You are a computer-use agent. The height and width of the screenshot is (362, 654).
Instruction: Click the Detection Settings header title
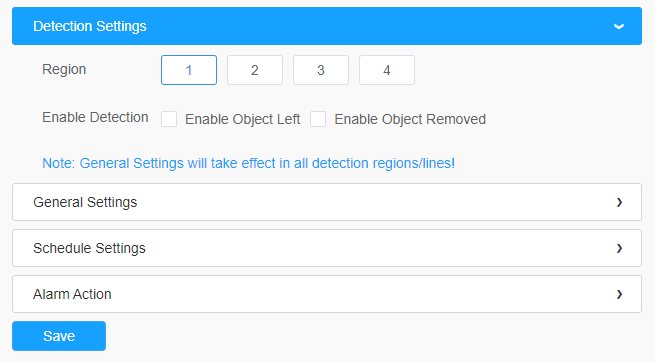click(90, 26)
